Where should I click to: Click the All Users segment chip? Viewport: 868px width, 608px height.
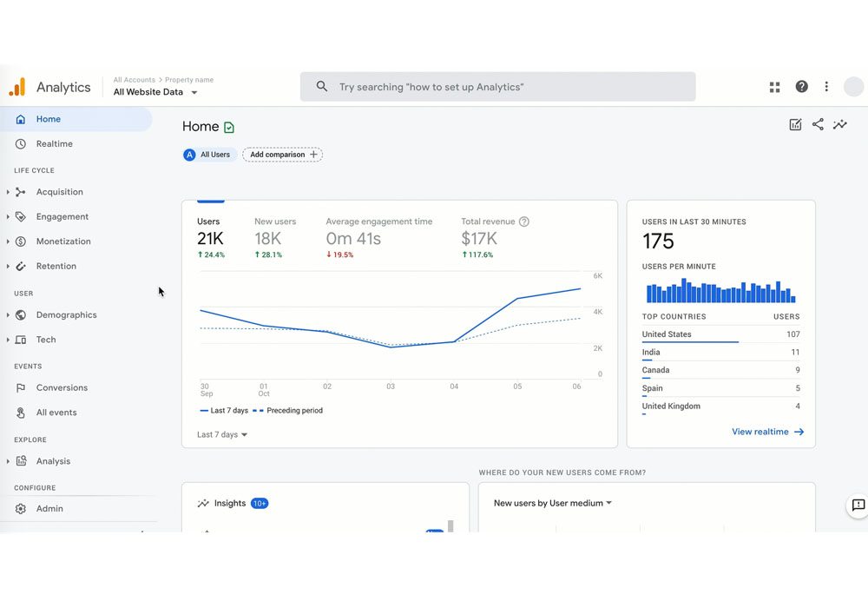coord(209,155)
